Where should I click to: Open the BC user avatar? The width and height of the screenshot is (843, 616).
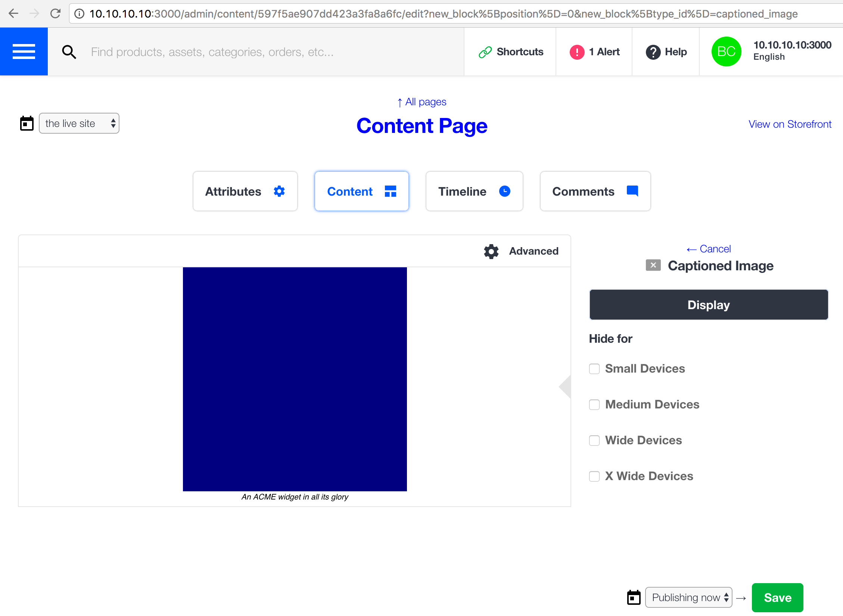726,52
